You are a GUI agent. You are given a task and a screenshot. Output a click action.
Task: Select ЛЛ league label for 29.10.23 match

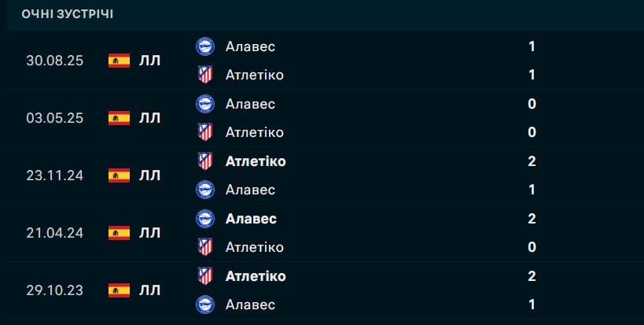pyautogui.click(x=149, y=290)
